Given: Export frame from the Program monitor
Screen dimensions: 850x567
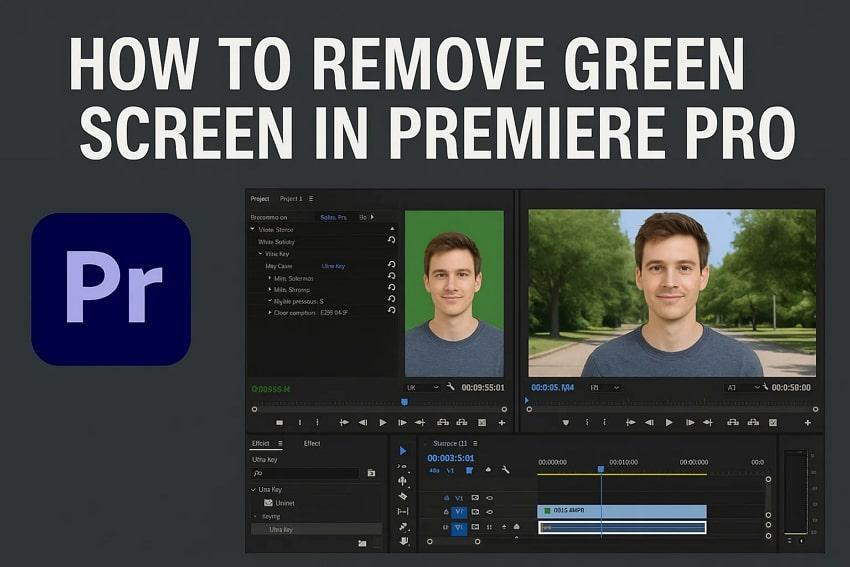Looking at the screenshot, I should (773, 422).
